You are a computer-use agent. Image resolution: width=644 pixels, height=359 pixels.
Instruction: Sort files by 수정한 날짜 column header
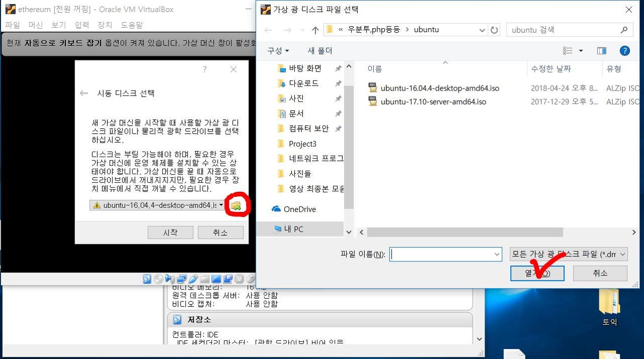point(550,69)
